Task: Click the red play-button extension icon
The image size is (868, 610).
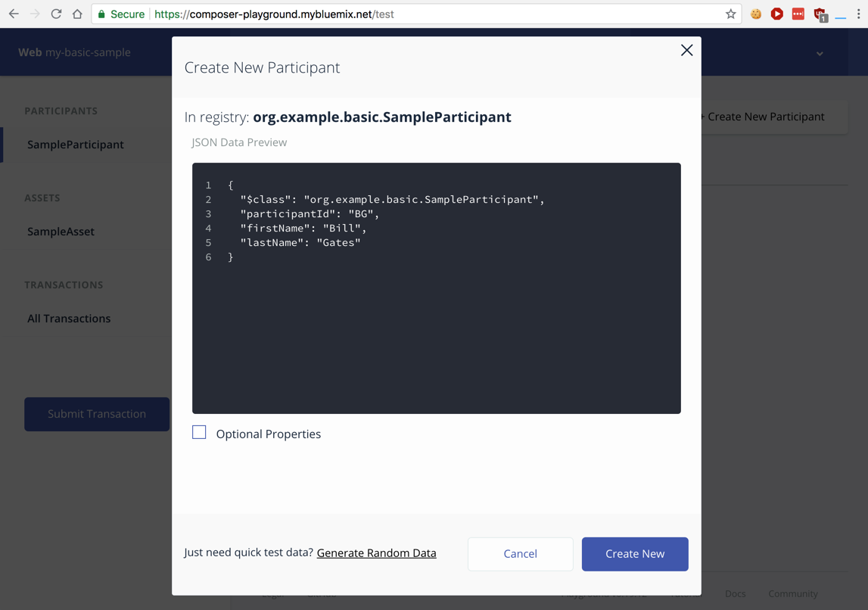Action: [776, 14]
